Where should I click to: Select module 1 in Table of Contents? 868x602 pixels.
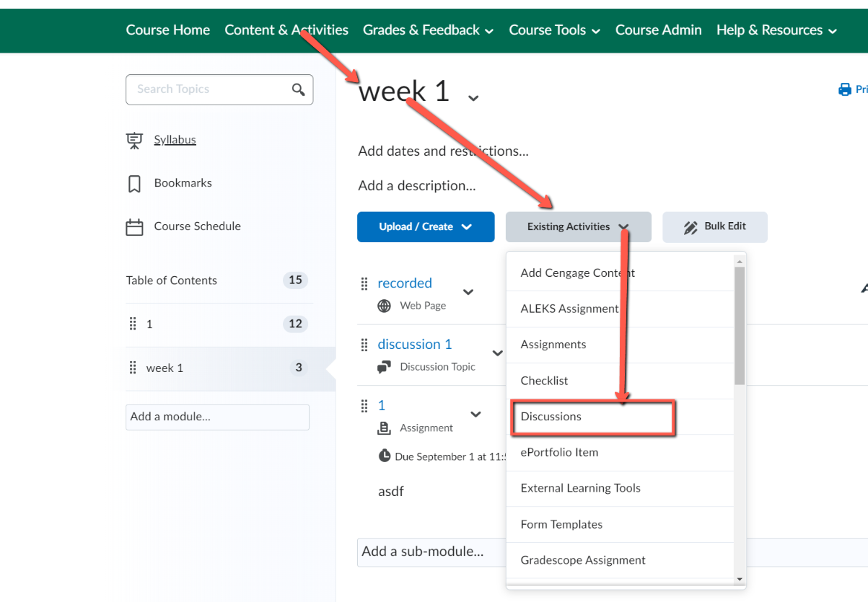tap(149, 324)
